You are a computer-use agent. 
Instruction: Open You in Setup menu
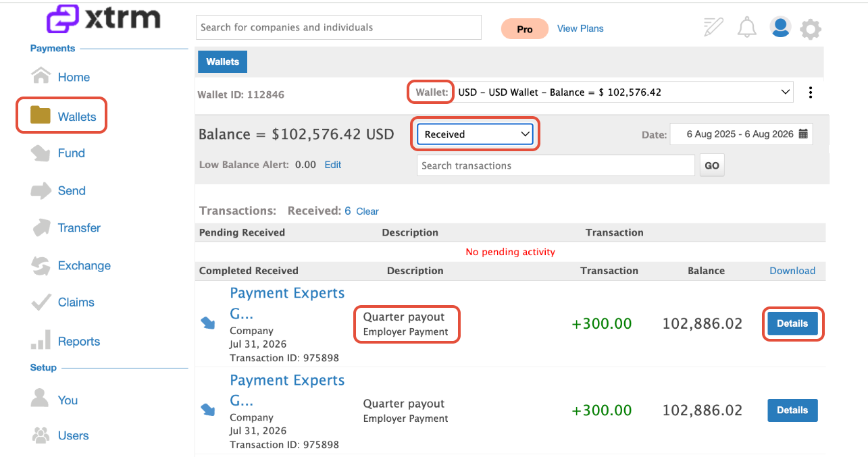[68, 400]
